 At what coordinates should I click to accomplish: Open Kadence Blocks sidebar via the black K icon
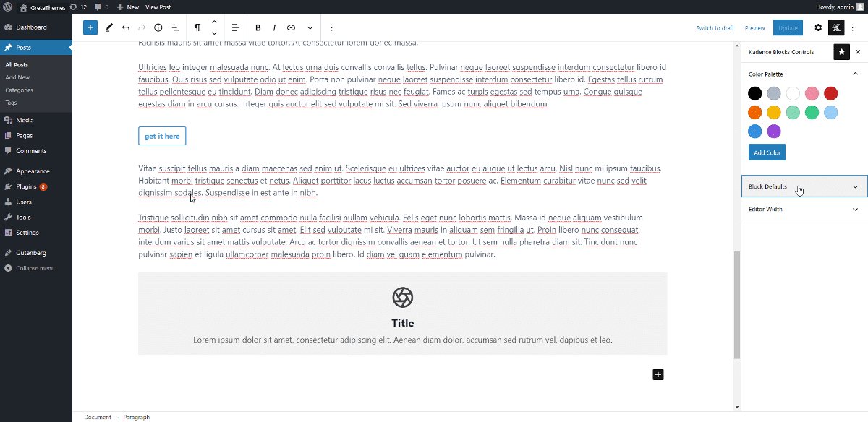837,27
